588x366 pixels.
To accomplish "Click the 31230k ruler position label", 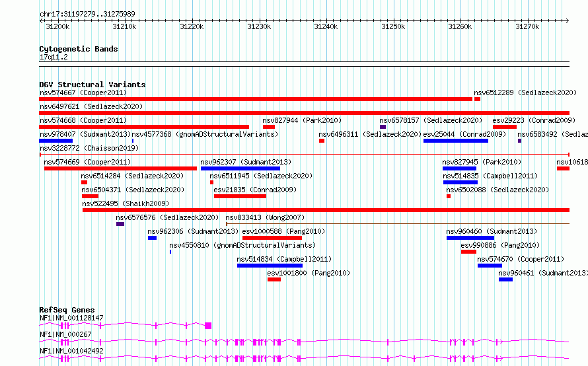I will pyautogui.click(x=259, y=26).
